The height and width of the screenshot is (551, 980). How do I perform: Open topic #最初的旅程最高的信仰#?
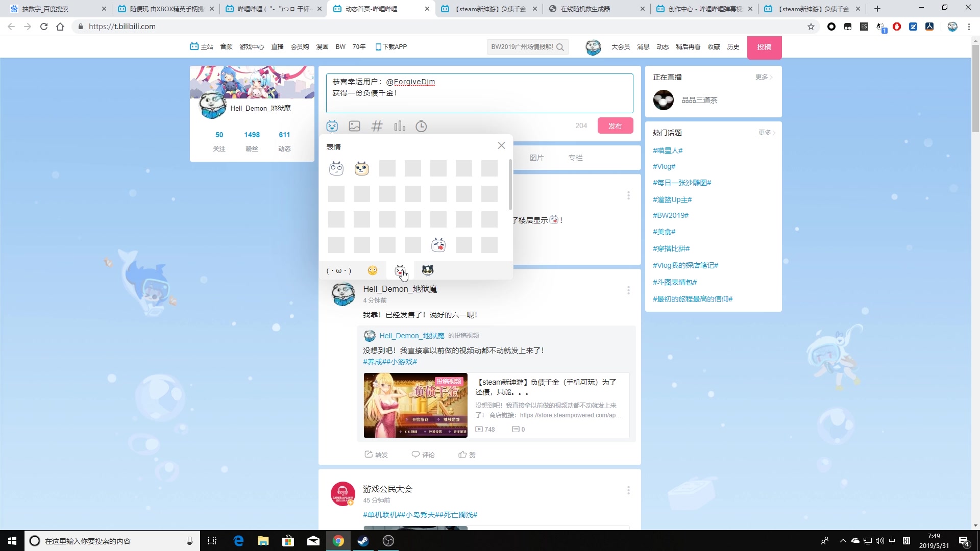693,299
